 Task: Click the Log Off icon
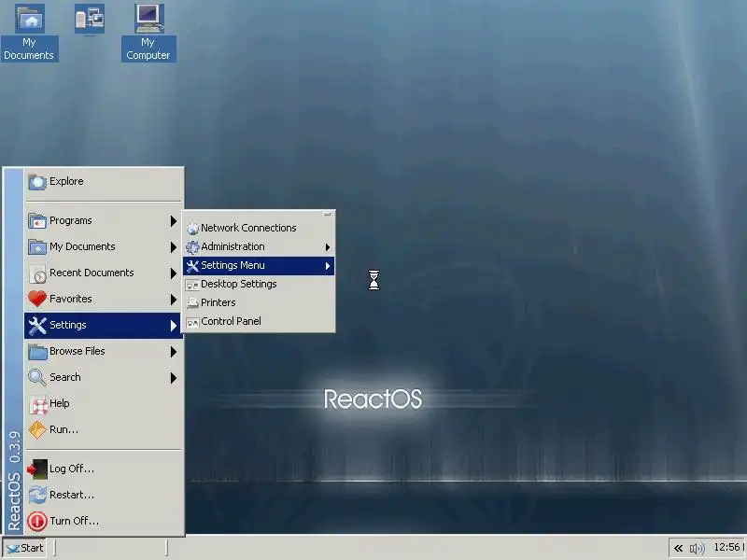click(x=37, y=469)
